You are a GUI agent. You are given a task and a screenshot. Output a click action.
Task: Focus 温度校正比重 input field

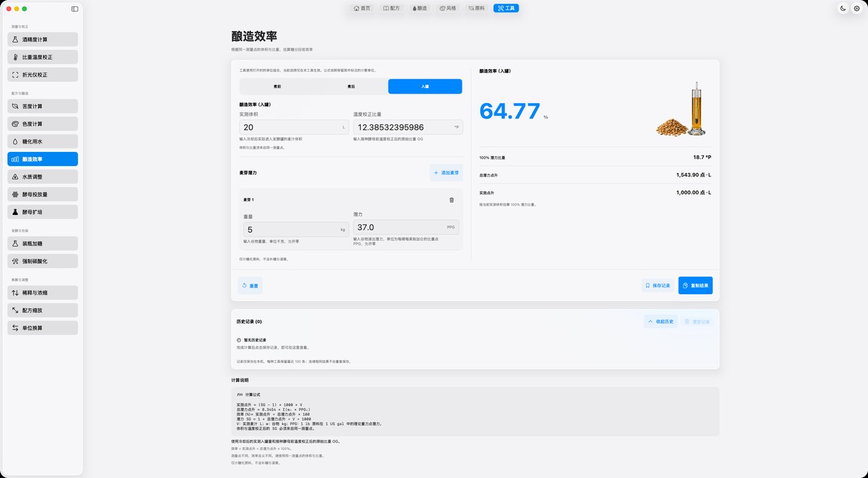point(408,127)
